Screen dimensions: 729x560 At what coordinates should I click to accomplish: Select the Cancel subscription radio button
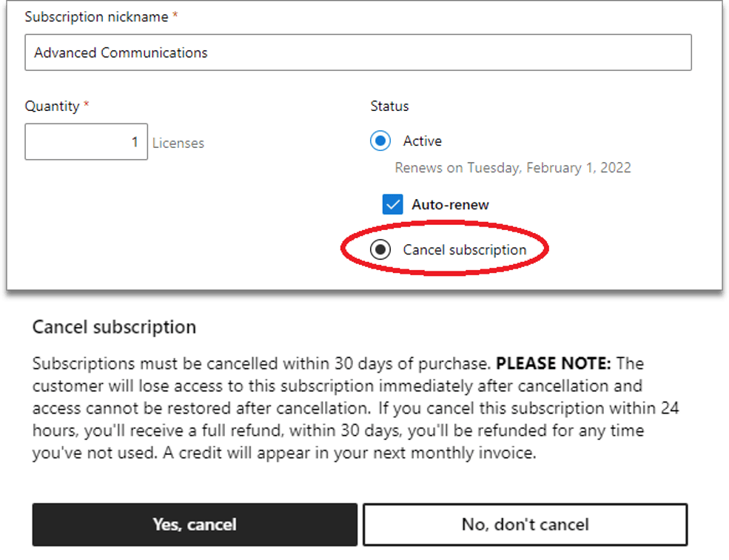380,250
